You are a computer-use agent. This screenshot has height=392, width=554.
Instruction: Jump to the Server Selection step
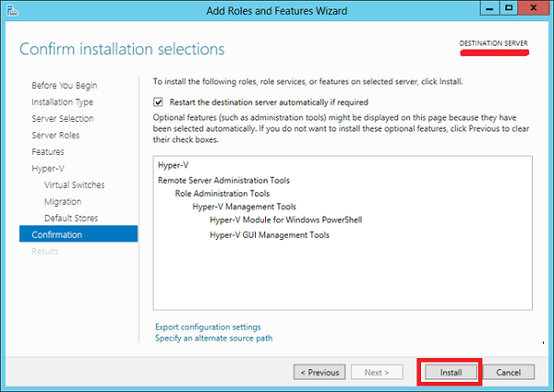point(62,119)
